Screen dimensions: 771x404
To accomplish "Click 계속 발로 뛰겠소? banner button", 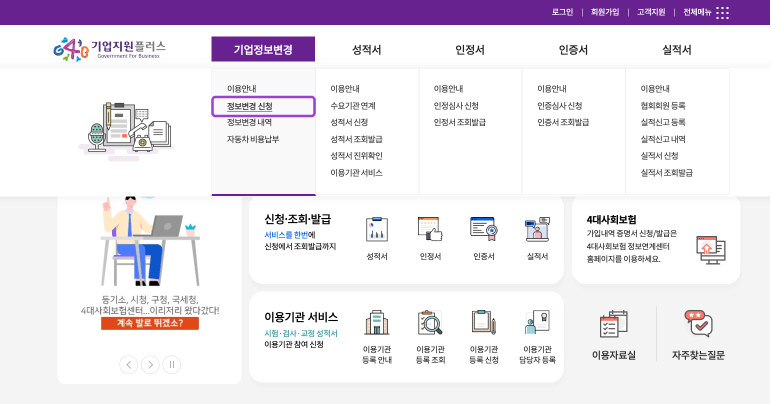I will click(x=150, y=324).
